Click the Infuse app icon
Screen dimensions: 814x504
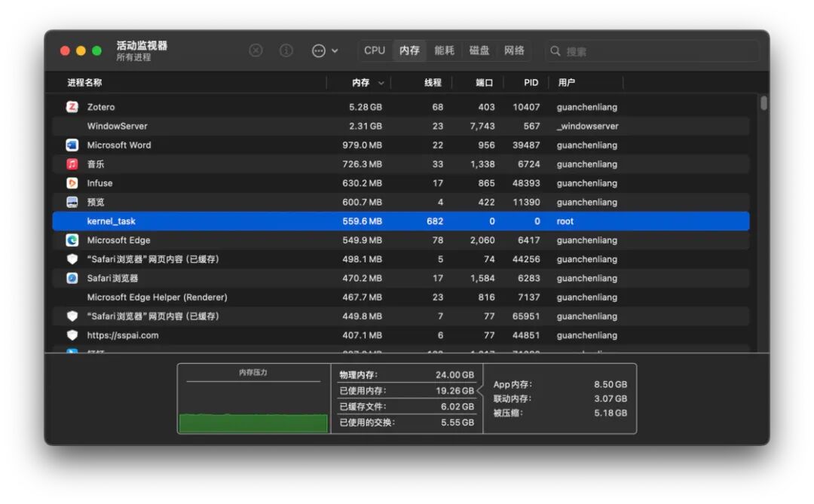coord(72,183)
